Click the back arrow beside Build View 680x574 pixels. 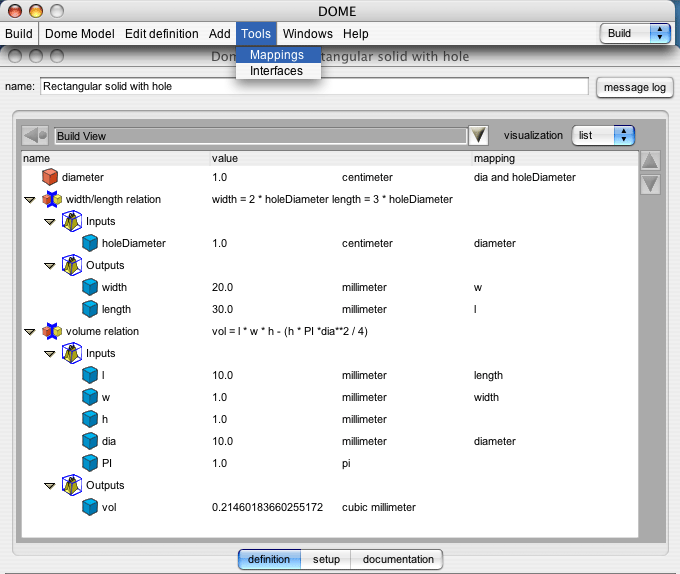pyautogui.click(x=36, y=136)
